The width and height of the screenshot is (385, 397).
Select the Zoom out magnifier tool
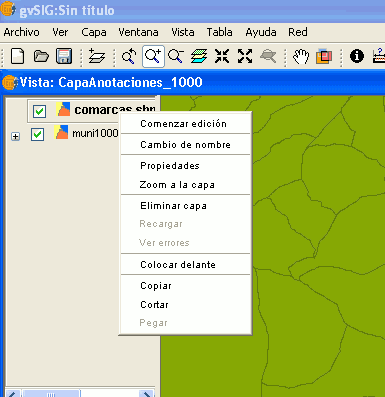coord(176,56)
